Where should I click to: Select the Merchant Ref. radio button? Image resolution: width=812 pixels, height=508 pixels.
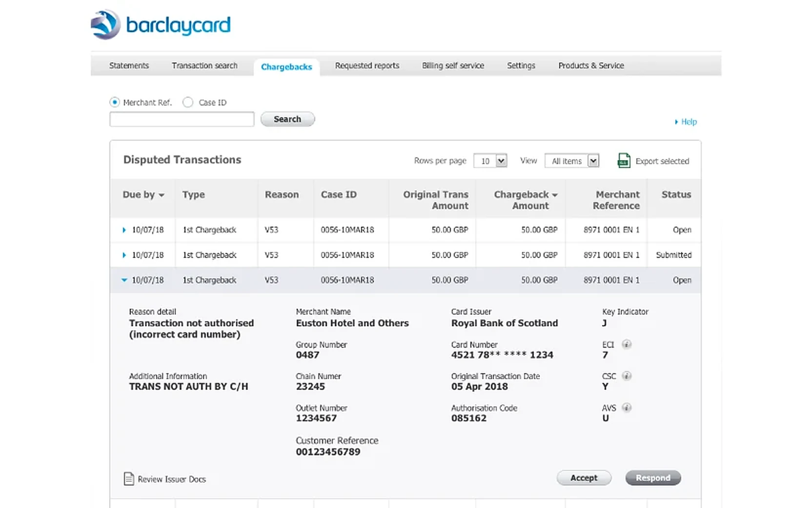click(x=115, y=102)
